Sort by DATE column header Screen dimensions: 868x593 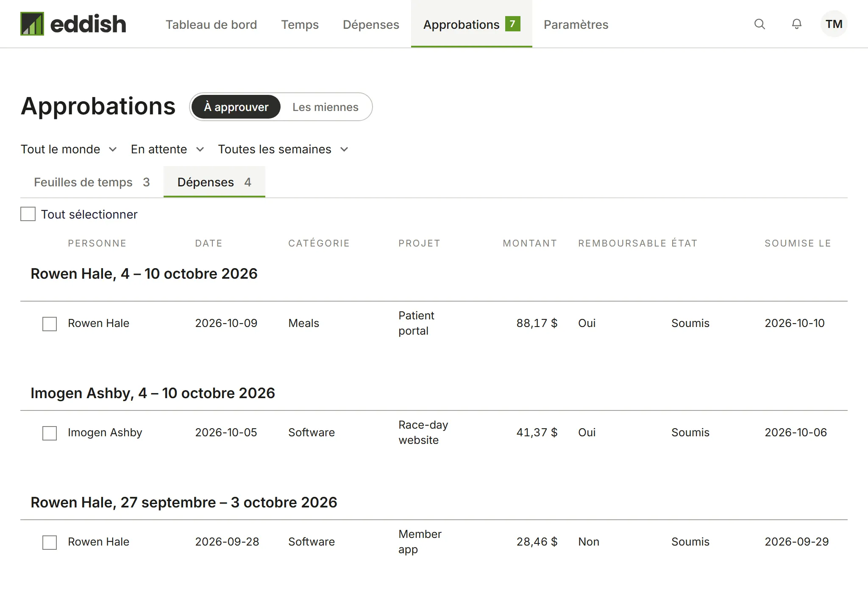(209, 243)
